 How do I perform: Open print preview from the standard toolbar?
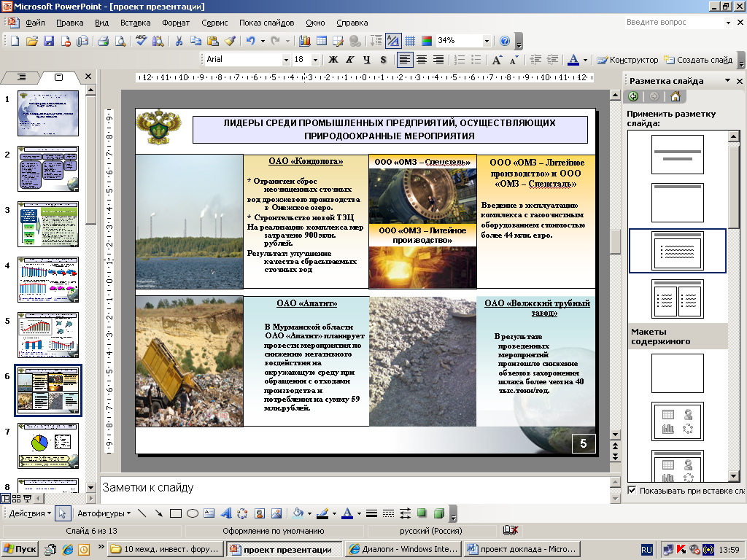point(120,41)
